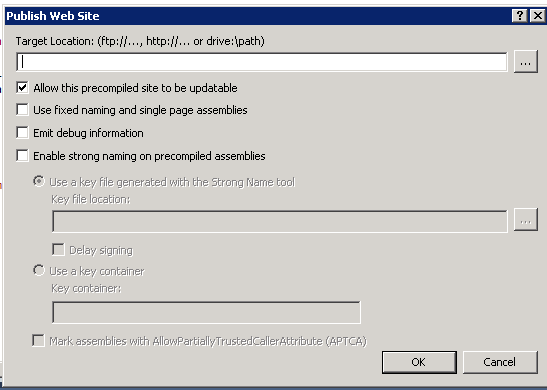This screenshot has height=390, width=547.
Task: Uncheck Allow this precompiled site to be updatable
Action: pyautogui.click(x=22, y=88)
